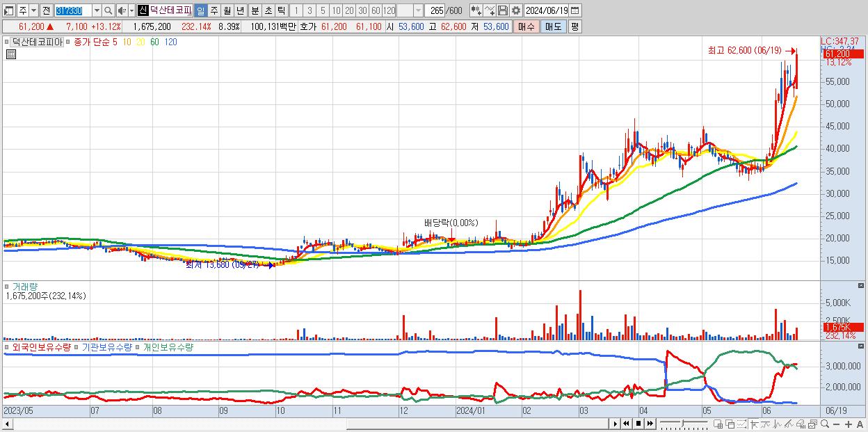Click the dotted trend line icon
Screen dimensions: 868x432
pos(741,424)
